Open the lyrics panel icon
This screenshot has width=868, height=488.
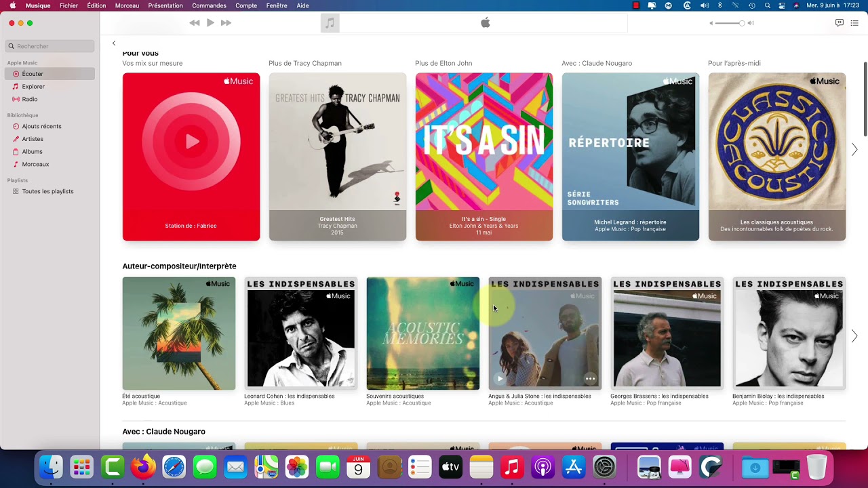click(839, 23)
